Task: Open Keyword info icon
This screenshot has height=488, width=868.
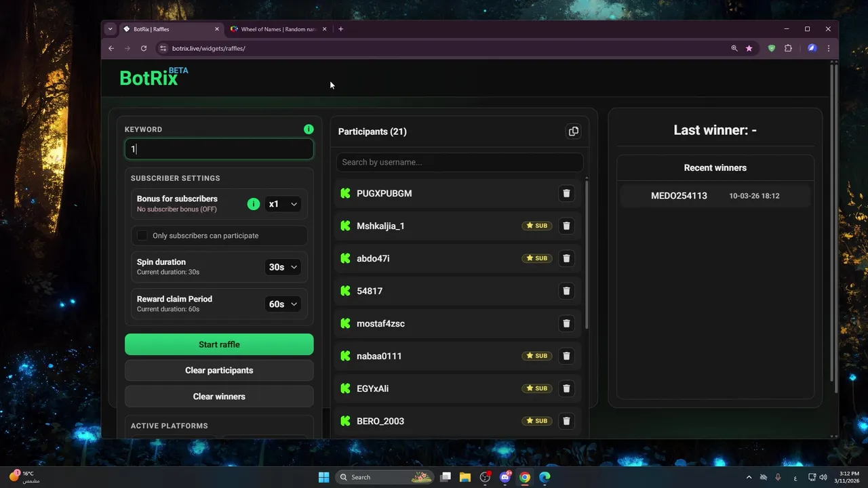Action: [309, 129]
